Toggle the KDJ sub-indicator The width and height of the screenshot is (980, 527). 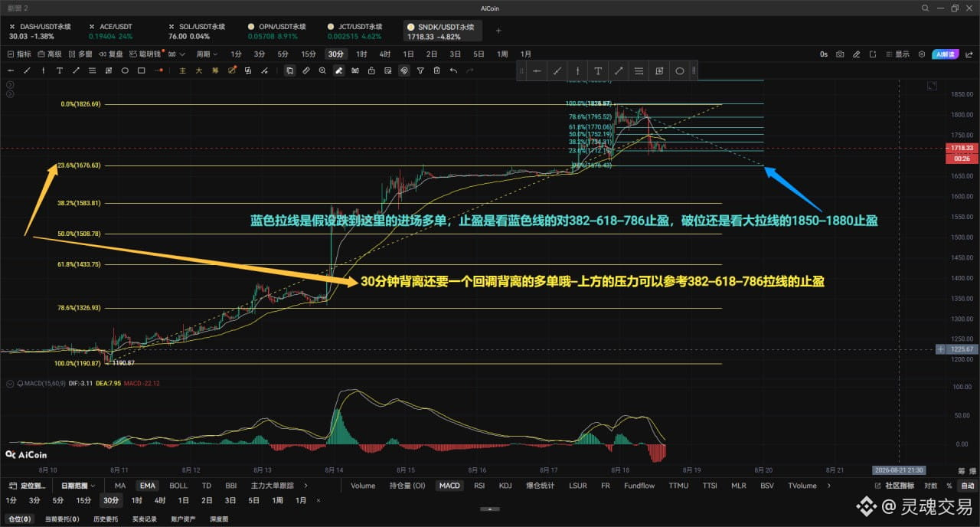coord(505,486)
